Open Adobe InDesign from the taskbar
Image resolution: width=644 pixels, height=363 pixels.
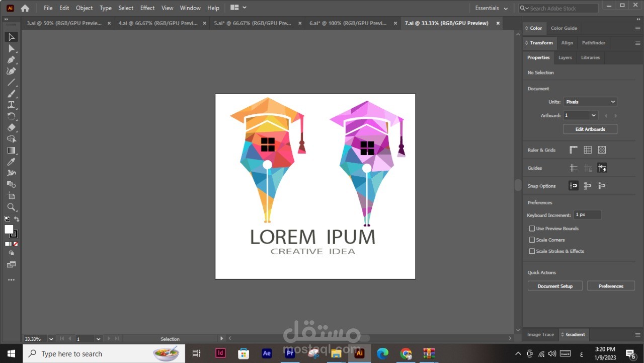tap(220, 353)
